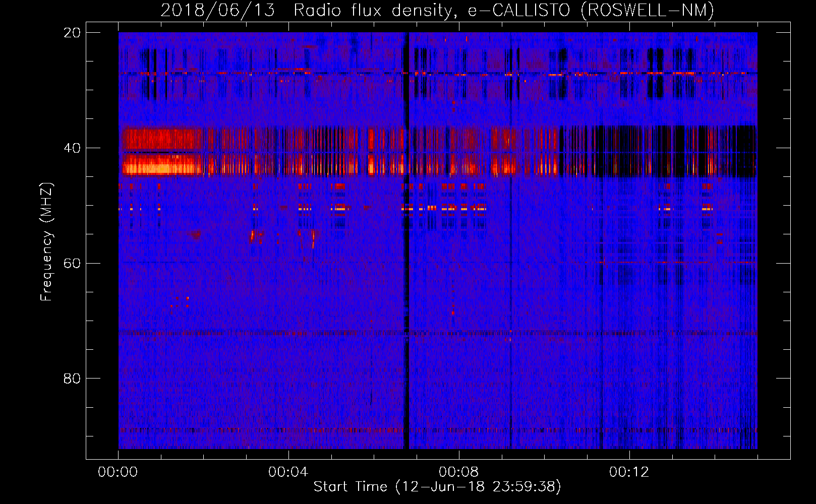Click the x-axis tick label '00:12'
816x504 pixels.
point(629,472)
